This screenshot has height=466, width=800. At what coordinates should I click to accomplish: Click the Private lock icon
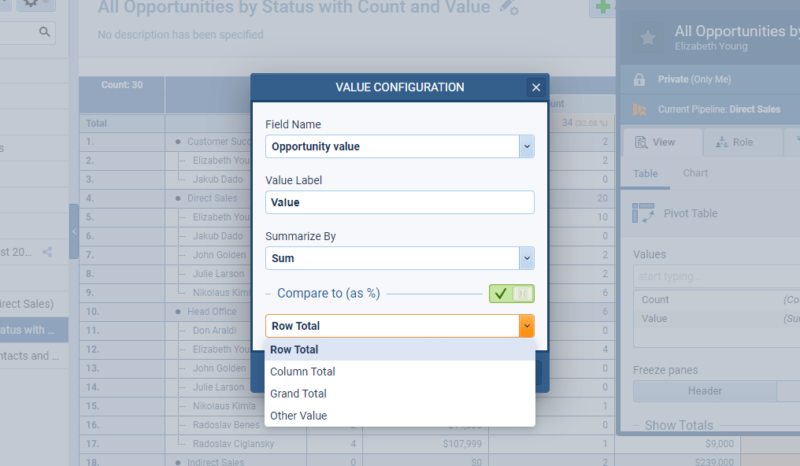tap(639, 80)
